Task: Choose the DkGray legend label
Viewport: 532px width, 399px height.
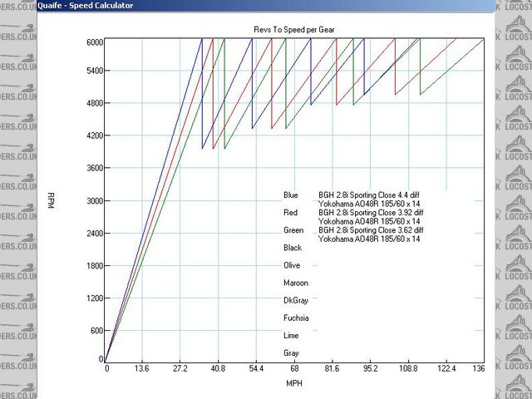Action: [295, 300]
